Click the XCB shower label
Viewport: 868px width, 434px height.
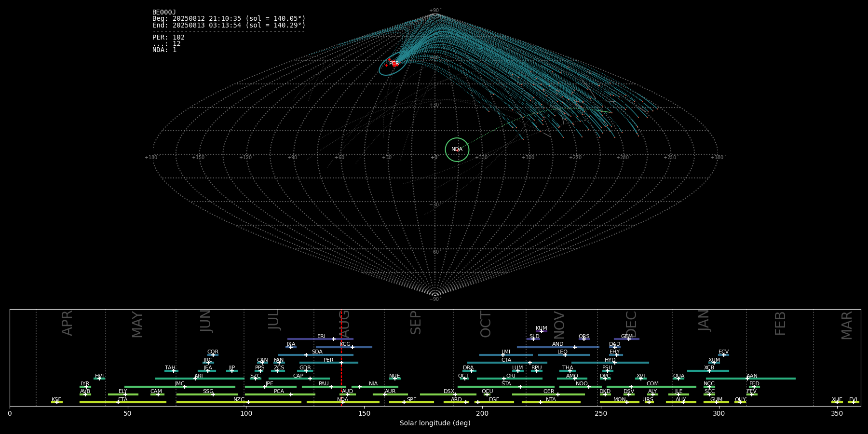709,368
